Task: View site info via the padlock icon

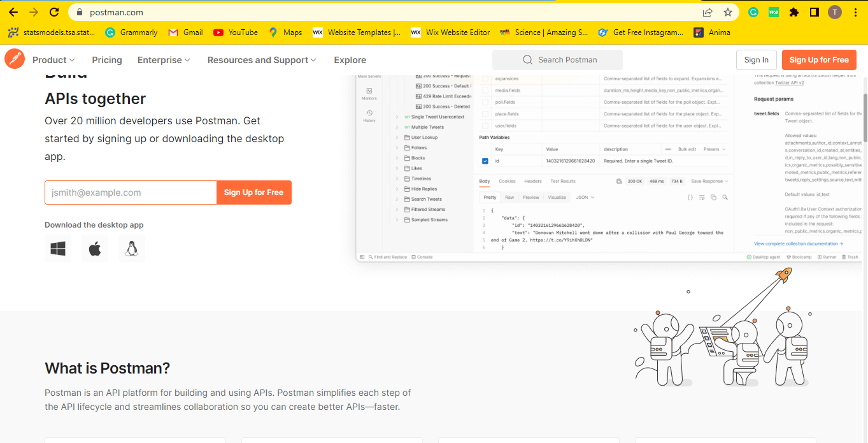Action: tap(80, 12)
